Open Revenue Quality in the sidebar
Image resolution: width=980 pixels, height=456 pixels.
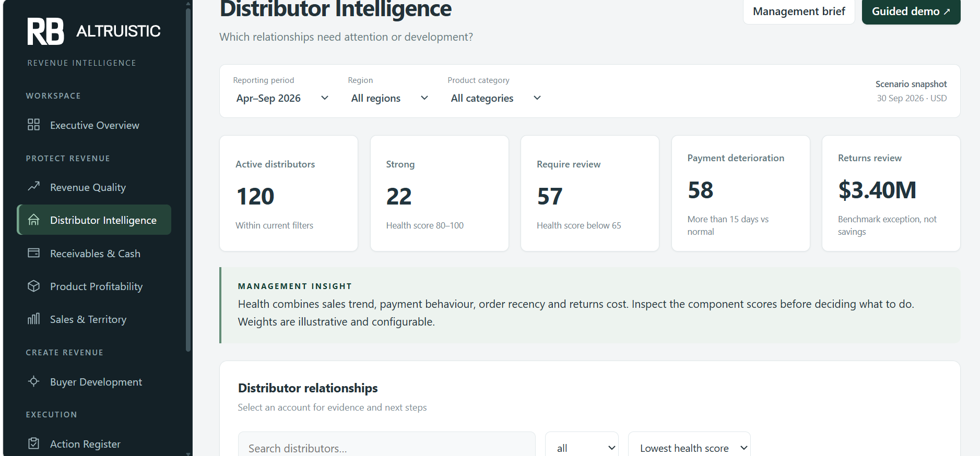95,187
